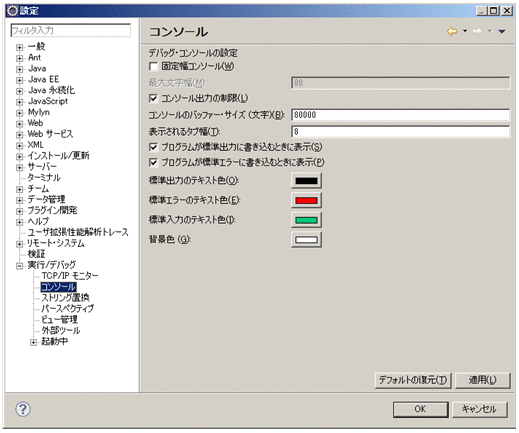Select ユーザ拡張性能解析トレース tree item
This screenshot has height=433, width=519.
[x=78, y=232]
